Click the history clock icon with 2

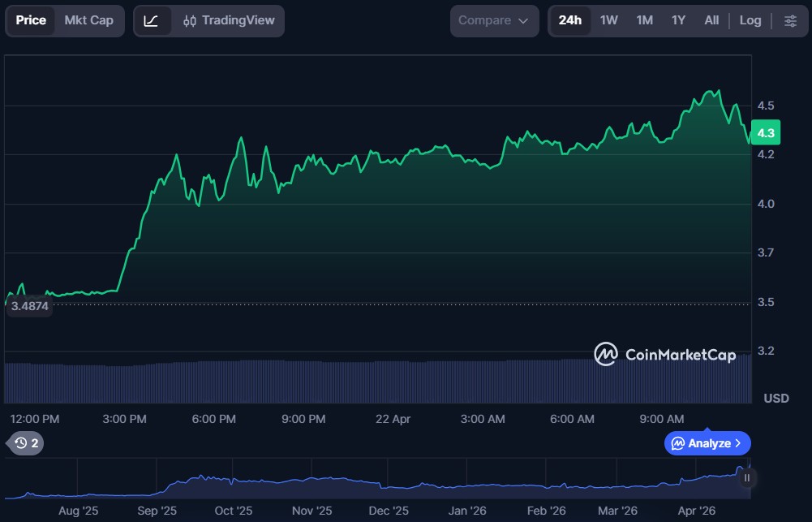point(25,442)
